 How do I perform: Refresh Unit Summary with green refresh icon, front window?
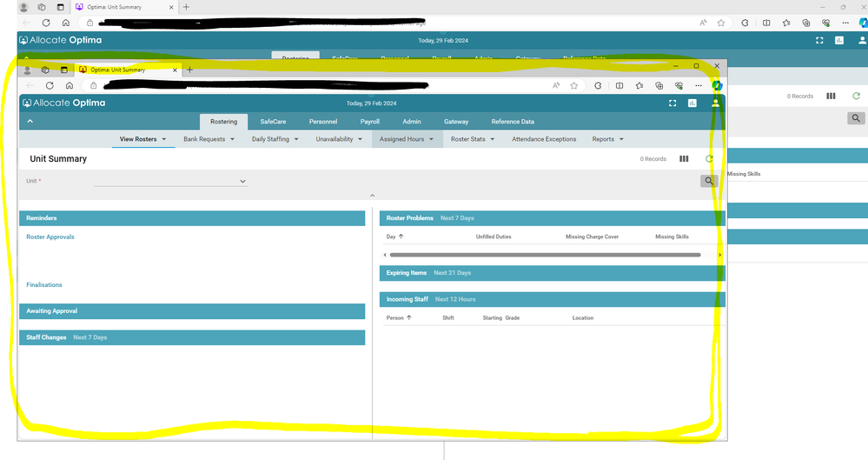(x=709, y=159)
